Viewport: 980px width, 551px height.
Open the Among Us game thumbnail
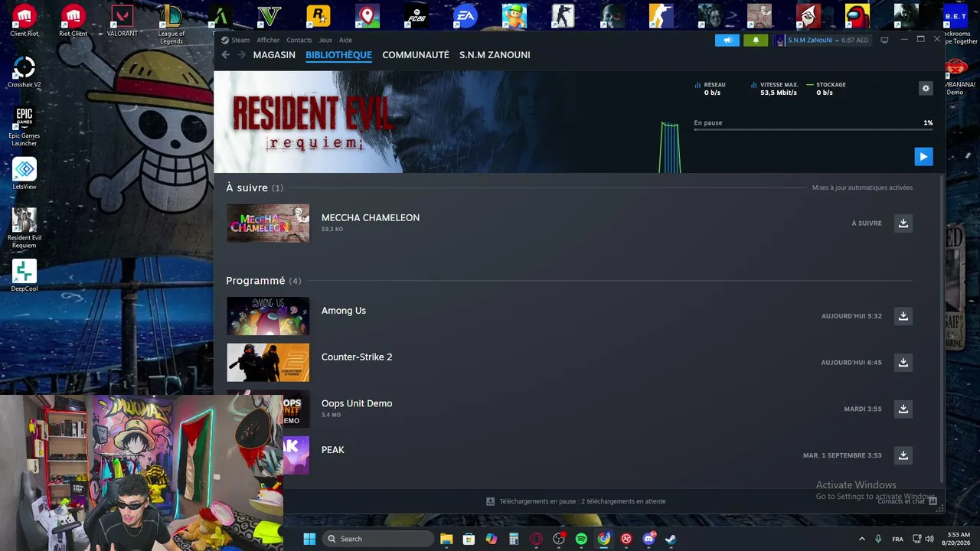(268, 316)
